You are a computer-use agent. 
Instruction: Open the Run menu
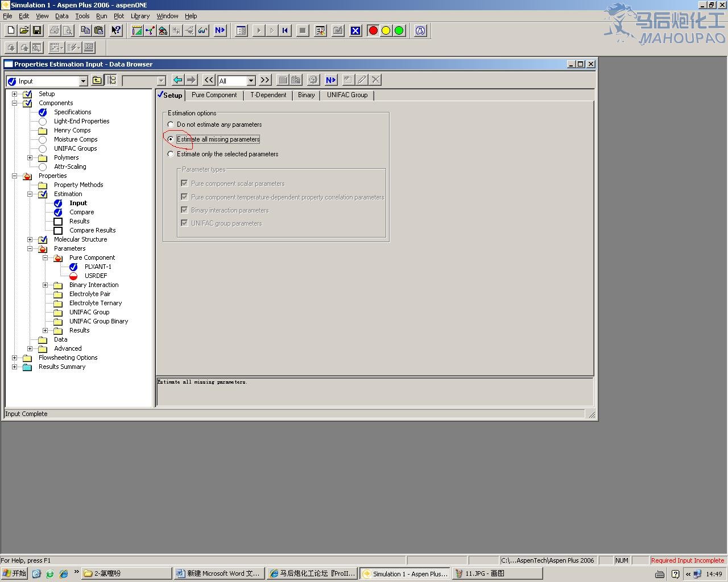101,16
